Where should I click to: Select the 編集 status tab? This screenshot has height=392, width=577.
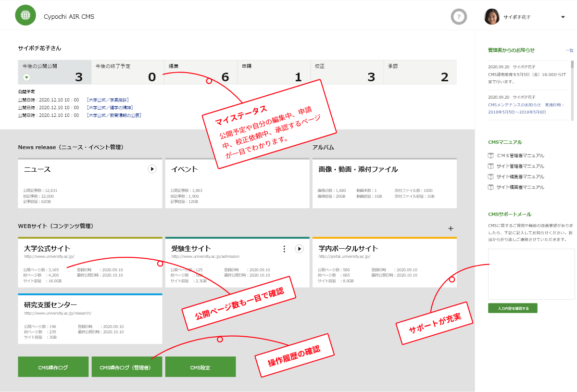coord(201,72)
